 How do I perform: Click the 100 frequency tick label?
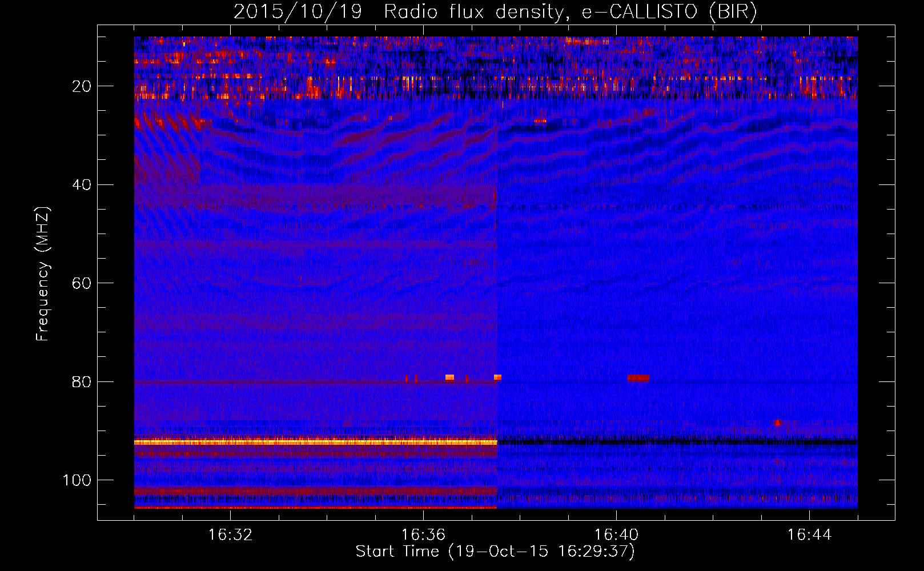click(x=77, y=480)
